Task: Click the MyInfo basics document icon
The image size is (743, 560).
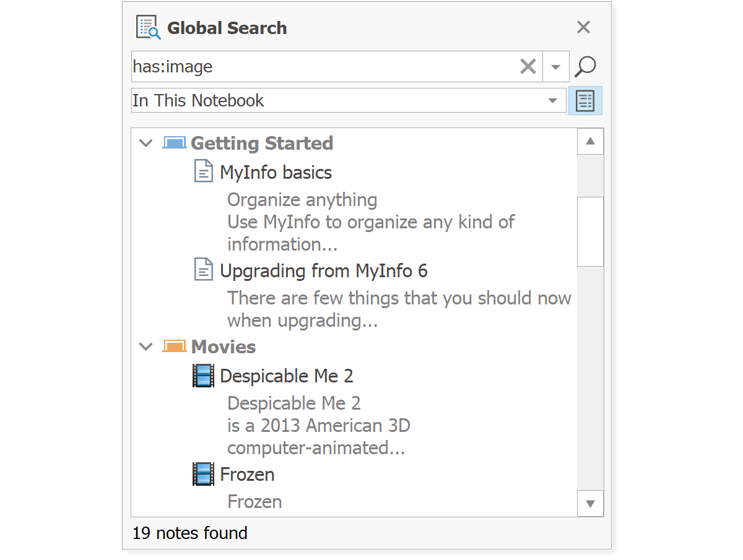Action: (x=204, y=171)
